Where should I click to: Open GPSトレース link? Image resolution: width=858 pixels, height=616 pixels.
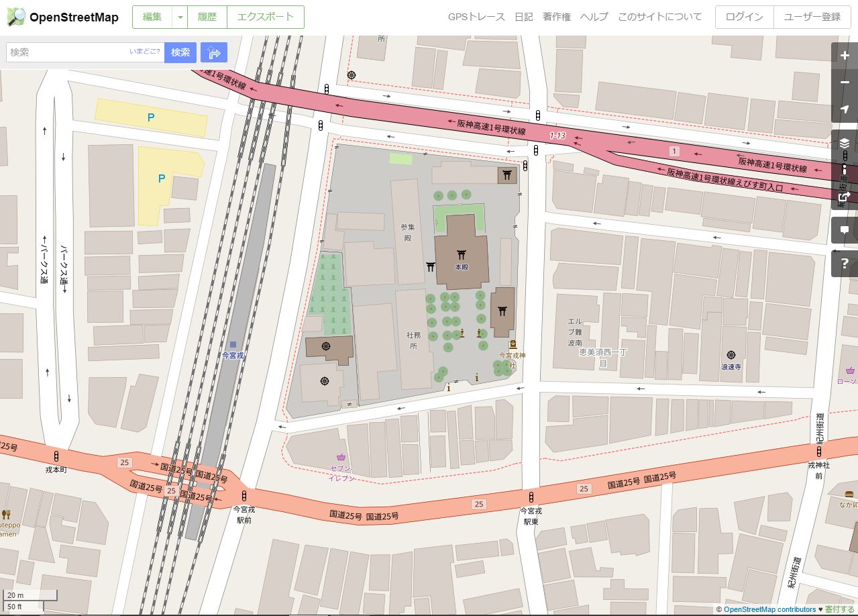coord(476,17)
